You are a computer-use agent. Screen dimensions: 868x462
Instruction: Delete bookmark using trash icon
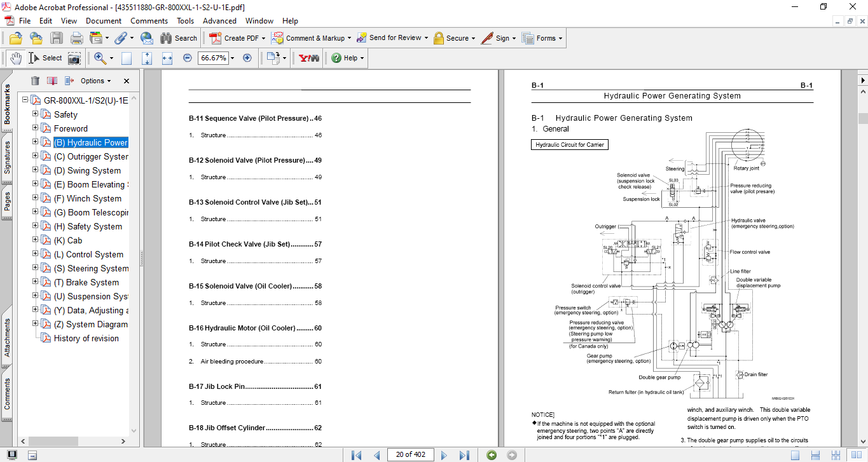(35, 81)
